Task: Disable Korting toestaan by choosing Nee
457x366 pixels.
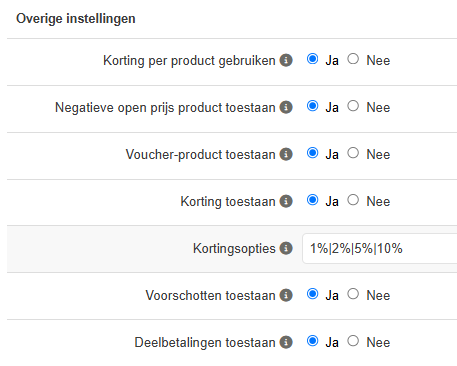Action: (353, 200)
